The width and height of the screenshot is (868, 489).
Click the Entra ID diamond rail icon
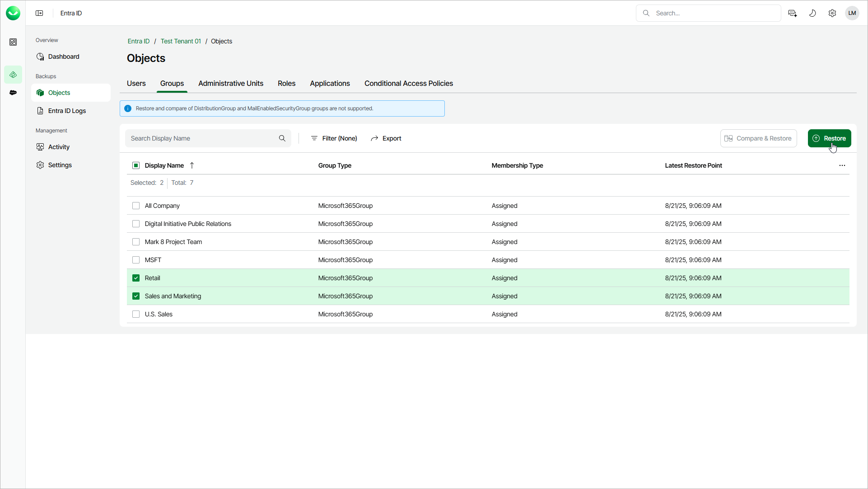coord(13,75)
